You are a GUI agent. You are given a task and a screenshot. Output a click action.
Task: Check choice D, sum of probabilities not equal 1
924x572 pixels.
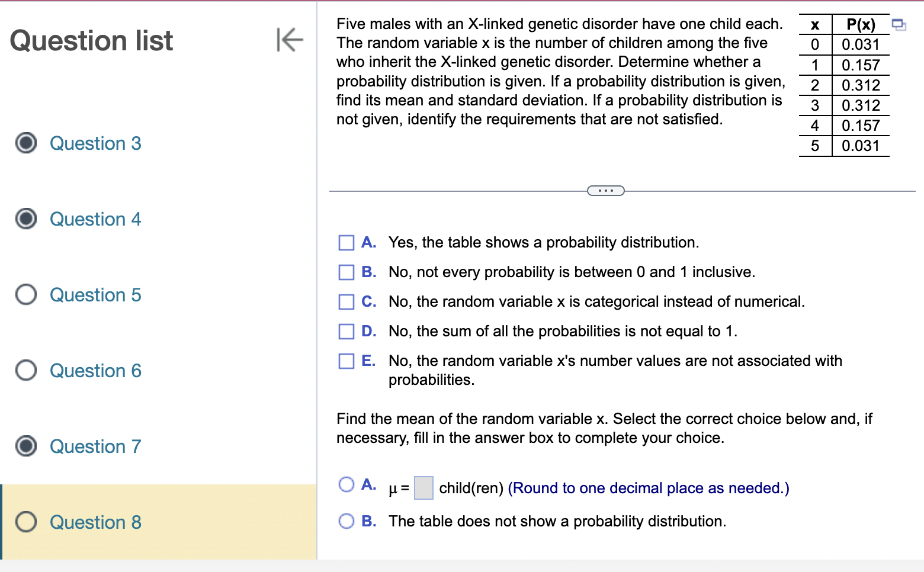coord(346,332)
